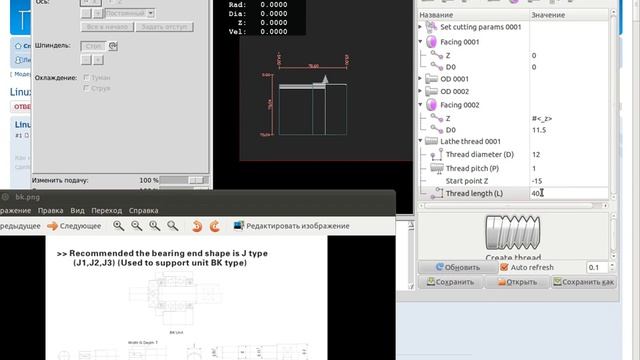
Task: Select the Facing 0002 D0 value 11.5
Action: coord(539,130)
